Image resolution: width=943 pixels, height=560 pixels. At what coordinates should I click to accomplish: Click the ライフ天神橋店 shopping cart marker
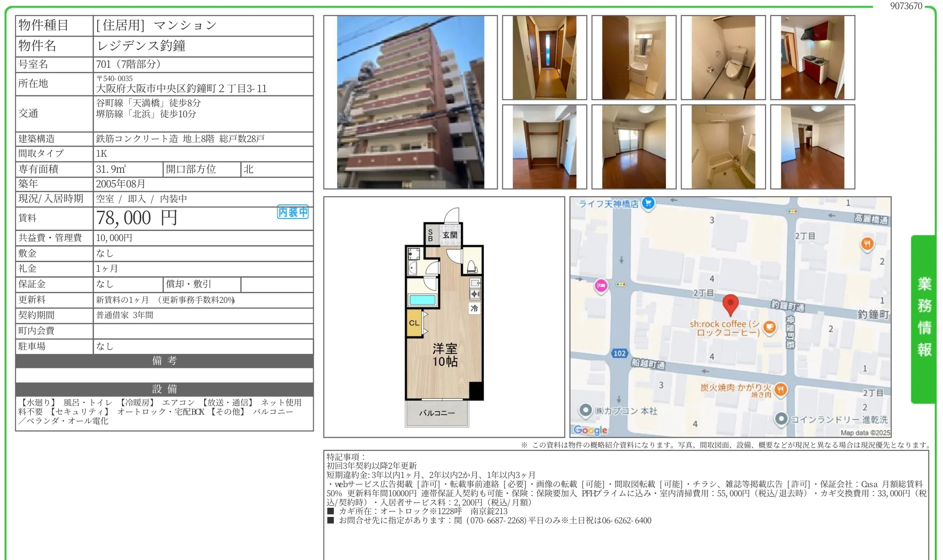[x=648, y=203]
